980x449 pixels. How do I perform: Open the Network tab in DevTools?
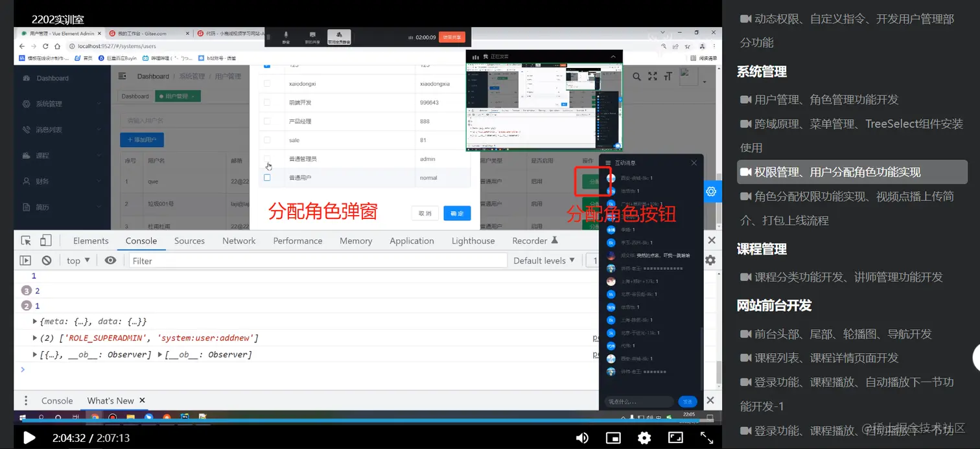239,240
